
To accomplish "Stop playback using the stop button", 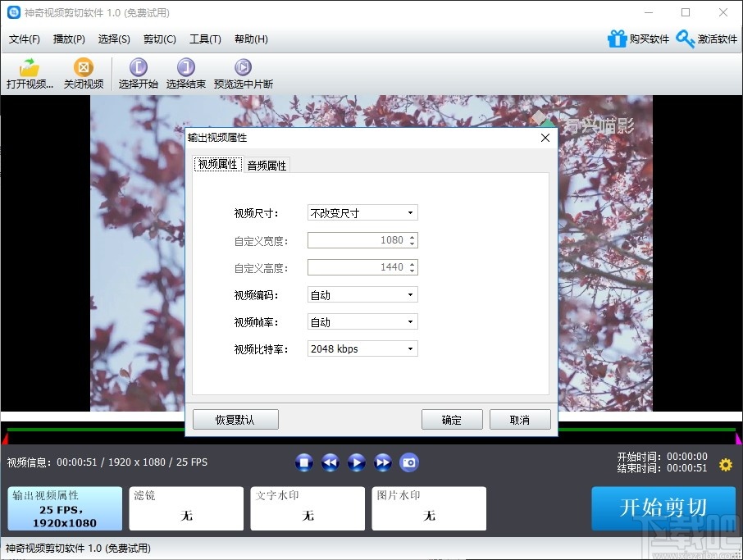I will 303,462.
